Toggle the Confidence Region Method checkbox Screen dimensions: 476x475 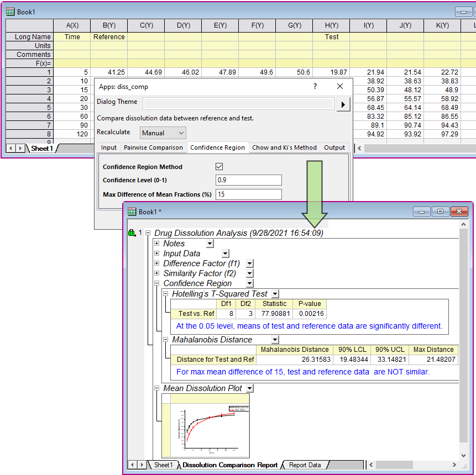(219, 166)
